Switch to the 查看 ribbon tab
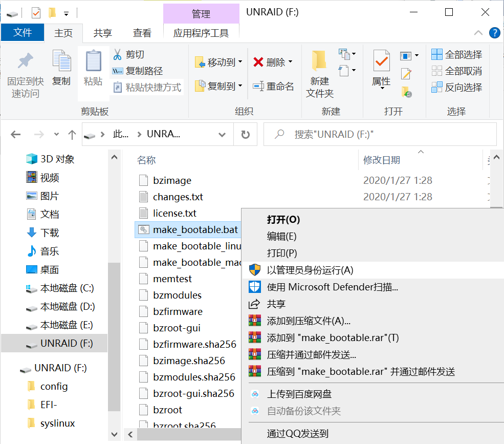The image size is (504, 444). [142, 33]
